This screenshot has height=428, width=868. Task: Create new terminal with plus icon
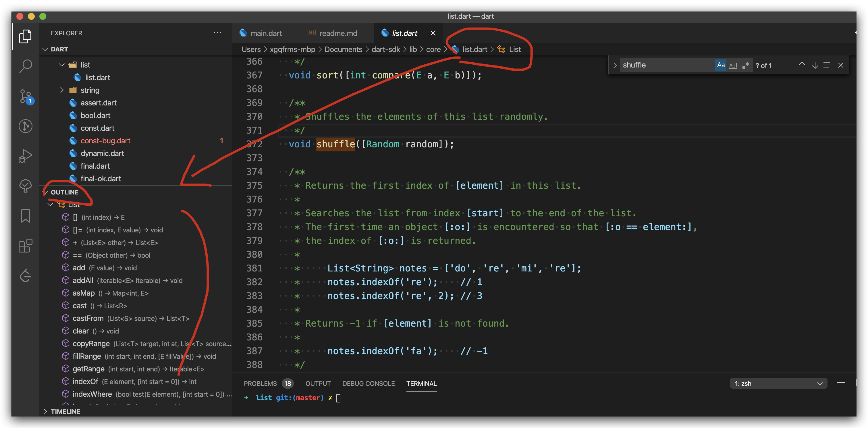pyautogui.click(x=841, y=383)
